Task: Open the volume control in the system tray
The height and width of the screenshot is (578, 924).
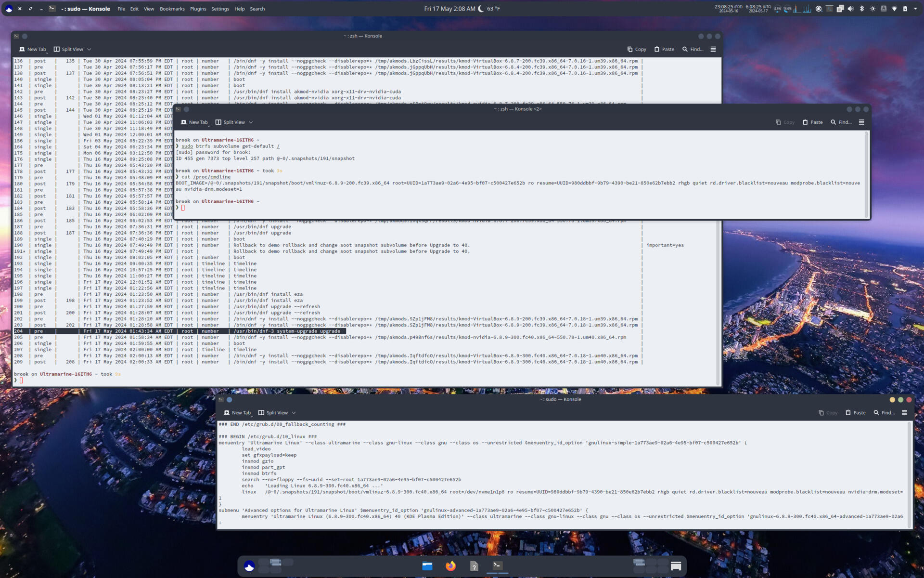Action: [851, 9]
